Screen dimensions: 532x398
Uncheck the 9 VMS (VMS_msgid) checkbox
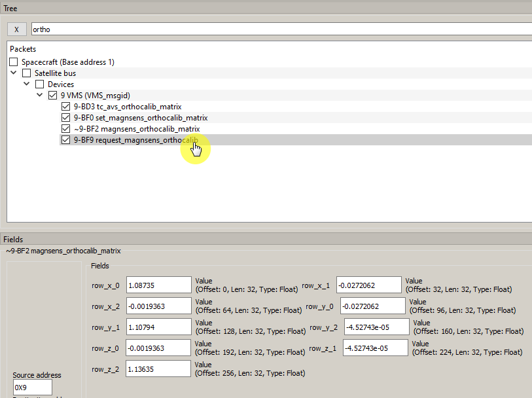pyautogui.click(x=53, y=96)
